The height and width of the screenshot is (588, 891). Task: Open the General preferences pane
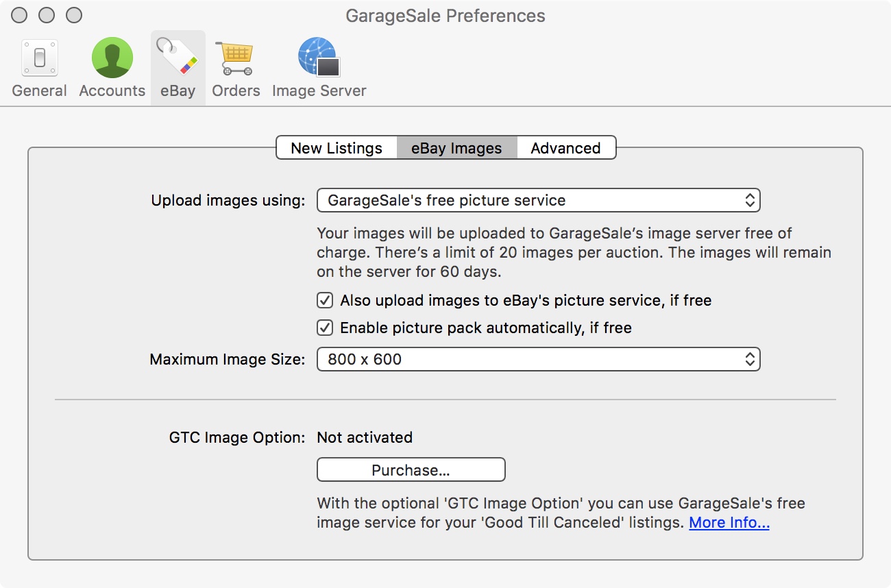point(39,68)
